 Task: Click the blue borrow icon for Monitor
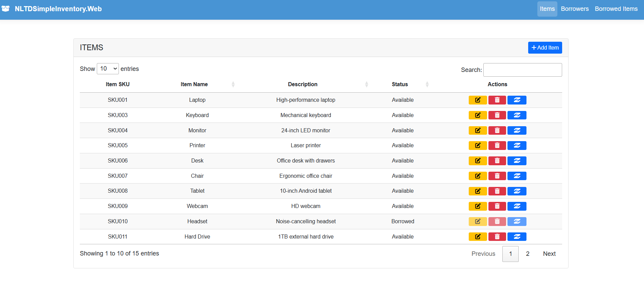click(x=517, y=130)
